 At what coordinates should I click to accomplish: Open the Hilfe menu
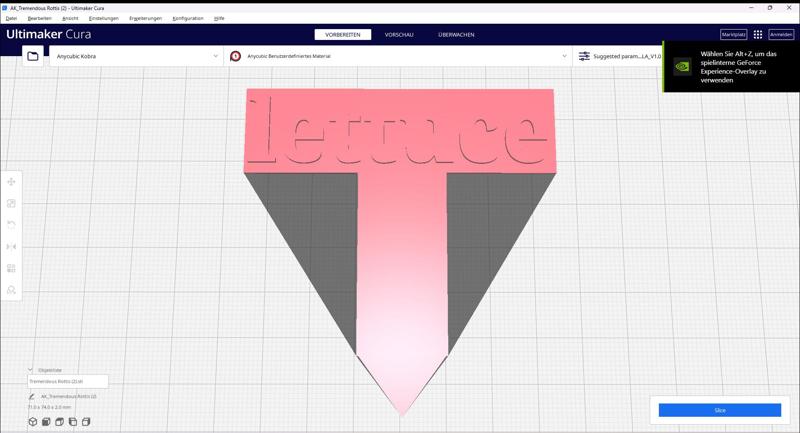(219, 18)
